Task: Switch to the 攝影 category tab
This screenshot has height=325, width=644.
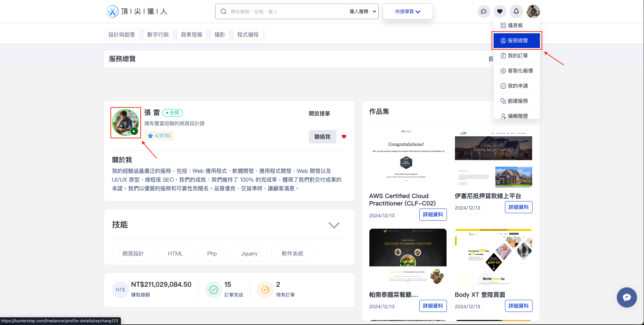Action: tap(220, 34)
